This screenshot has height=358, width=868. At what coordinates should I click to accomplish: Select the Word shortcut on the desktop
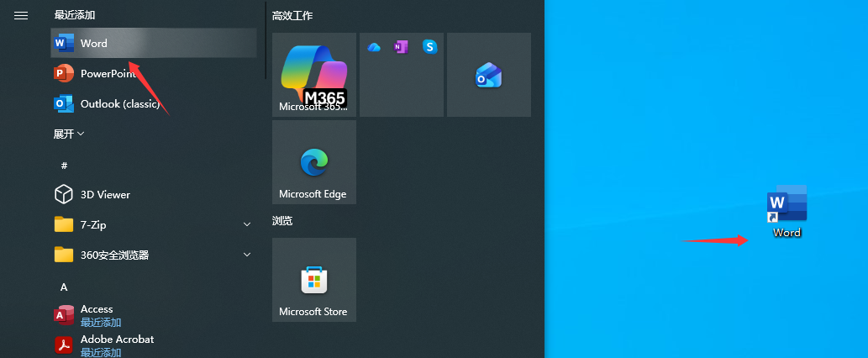tap(786, 210)
